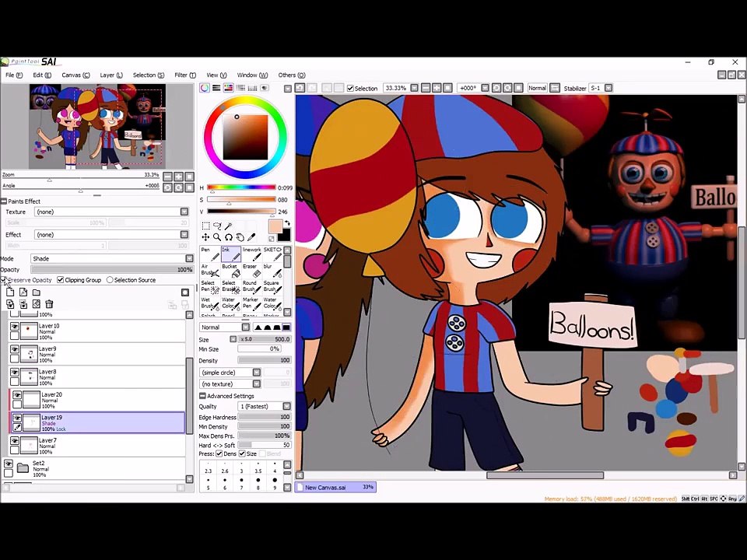
Task: Adjust the Hue slider
Action: 241,187
